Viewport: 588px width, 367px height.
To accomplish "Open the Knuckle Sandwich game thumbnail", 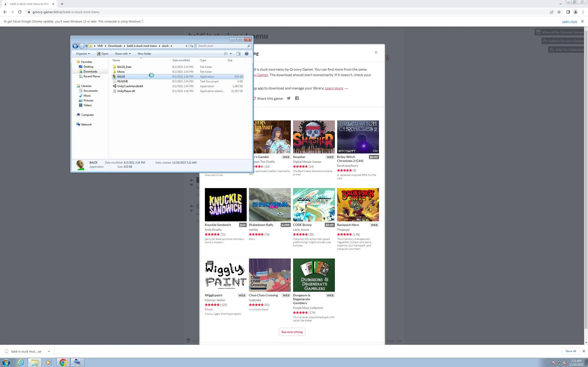I will tap(226, 205).
